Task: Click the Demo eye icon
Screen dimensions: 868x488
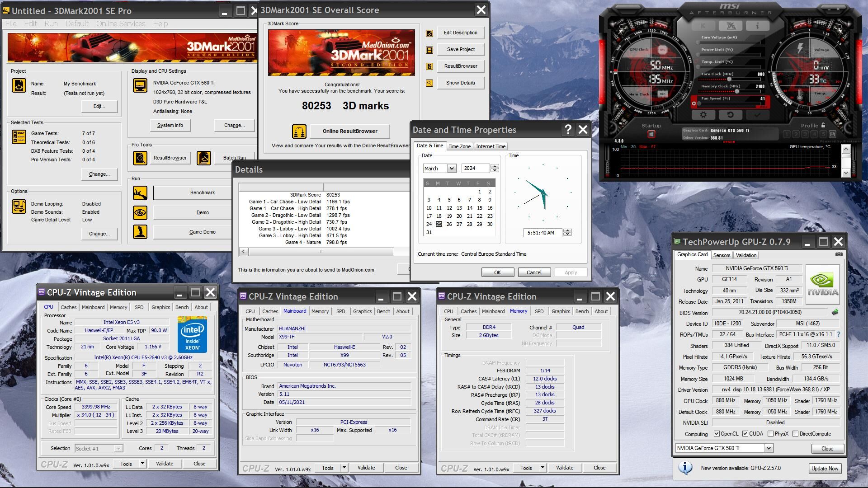Action: click(x=140, y=212)
